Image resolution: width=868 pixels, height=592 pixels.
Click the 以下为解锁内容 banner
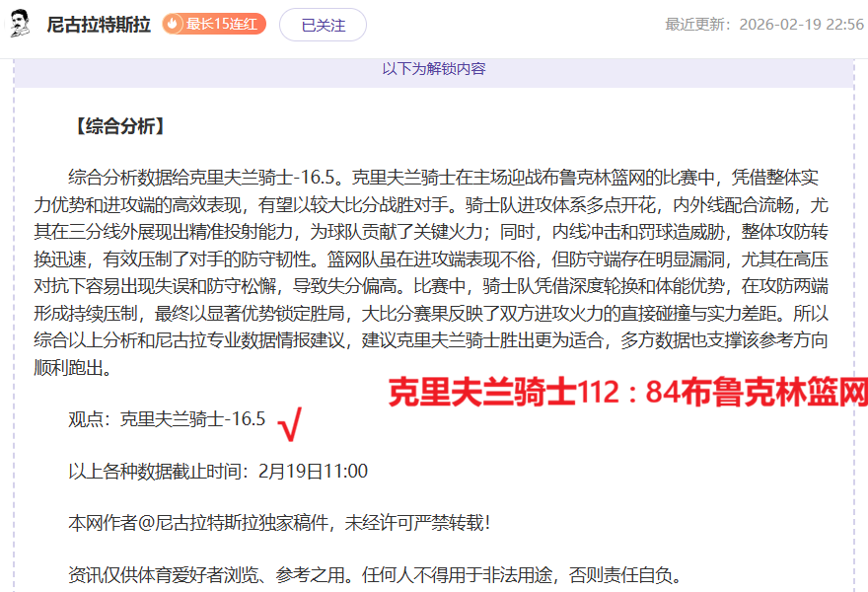pyautogui.click(x=434, y=69)
